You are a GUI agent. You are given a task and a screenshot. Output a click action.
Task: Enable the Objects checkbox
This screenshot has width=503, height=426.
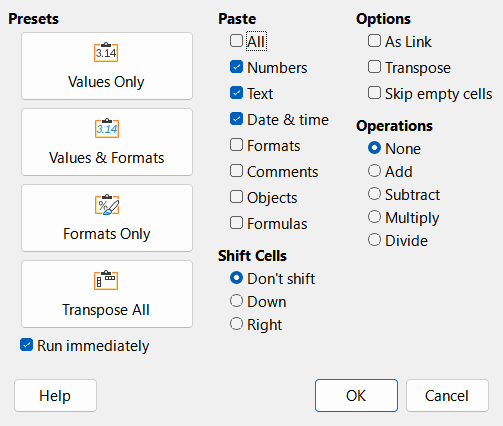click(236, 197)
